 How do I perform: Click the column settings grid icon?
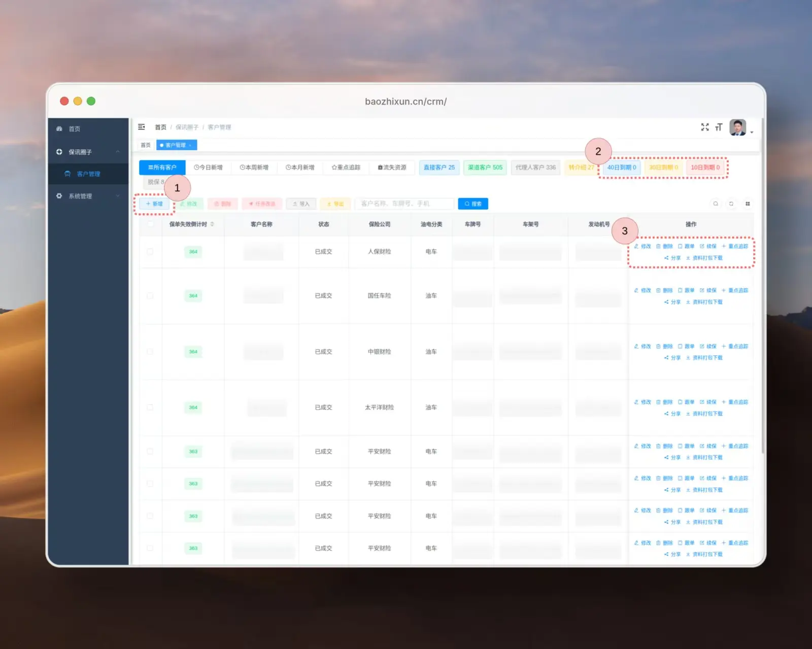(748, 204)
